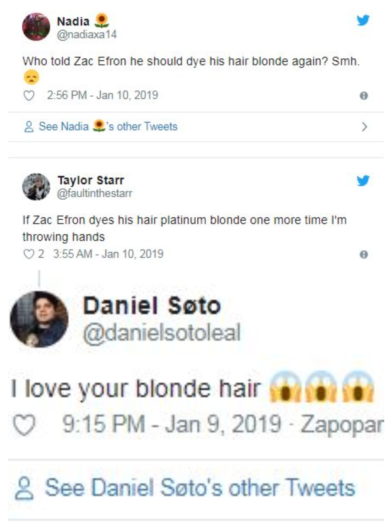Image resolution: width=392 pixels, height=532 pixels.
Task: Like Nadia's tweet with the heart icon
Action: coord(29,96)
